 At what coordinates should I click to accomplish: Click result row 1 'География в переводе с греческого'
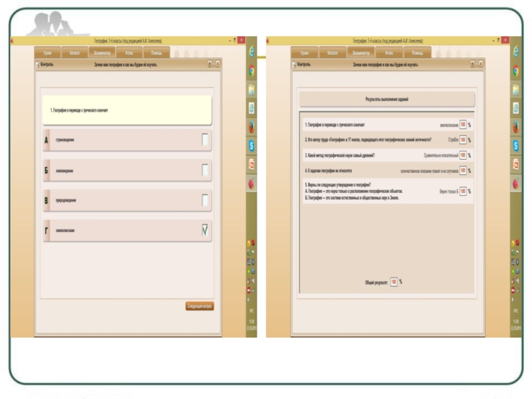[x=388, y=125]
